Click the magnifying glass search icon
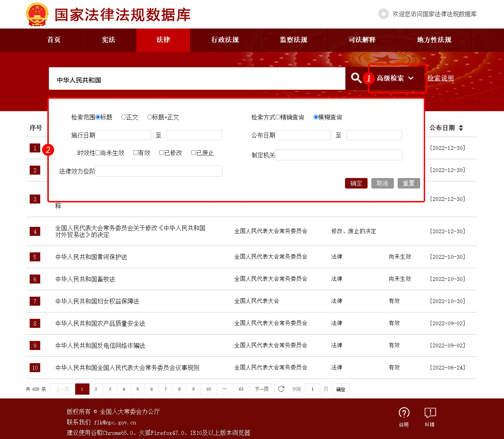Viewport: 504px width, 439px height. (356, 78)
